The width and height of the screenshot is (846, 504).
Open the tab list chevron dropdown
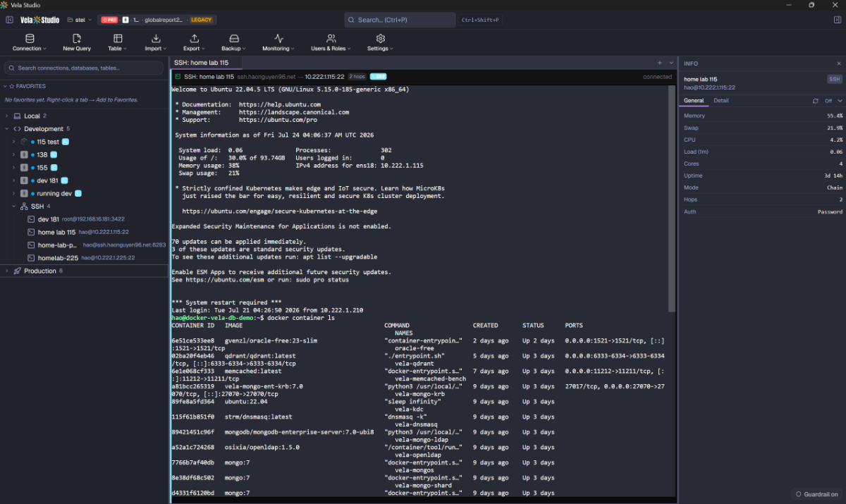click(671, 63)
